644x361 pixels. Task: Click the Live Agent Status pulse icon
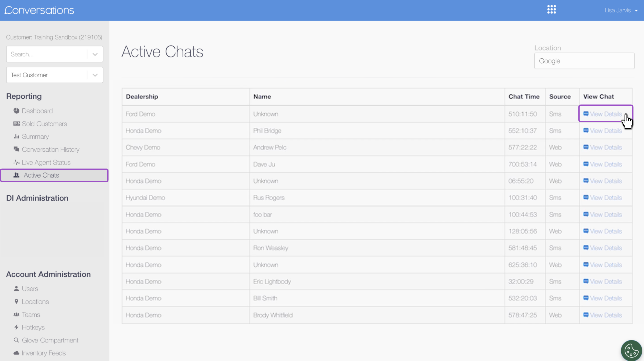16,162
